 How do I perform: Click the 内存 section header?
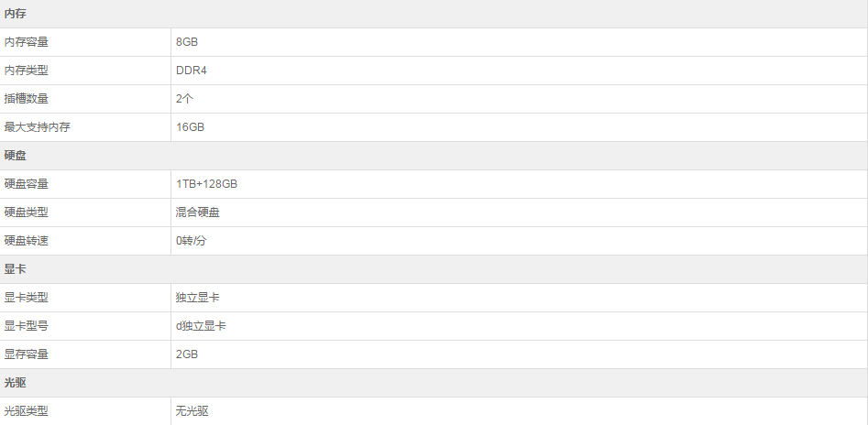[x=15, y=14]
